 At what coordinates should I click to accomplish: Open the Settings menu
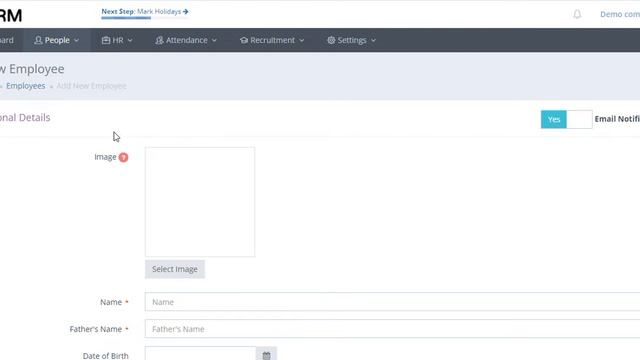tap(351, 40)
